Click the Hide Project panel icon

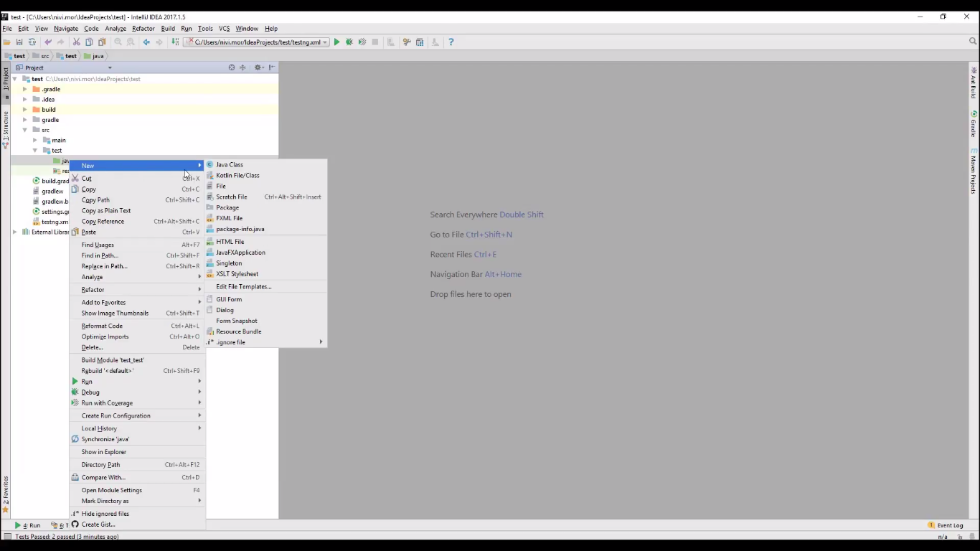tap(272, 67)
